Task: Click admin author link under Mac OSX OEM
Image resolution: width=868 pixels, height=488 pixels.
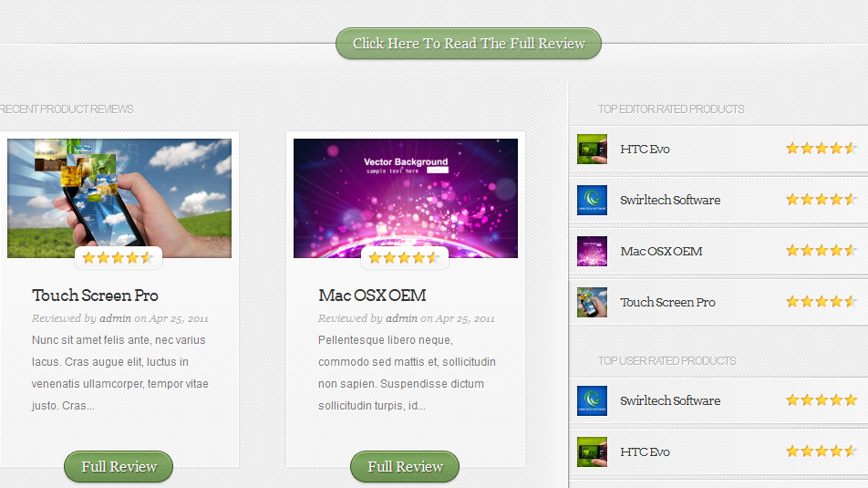Action: pos(401,318)
